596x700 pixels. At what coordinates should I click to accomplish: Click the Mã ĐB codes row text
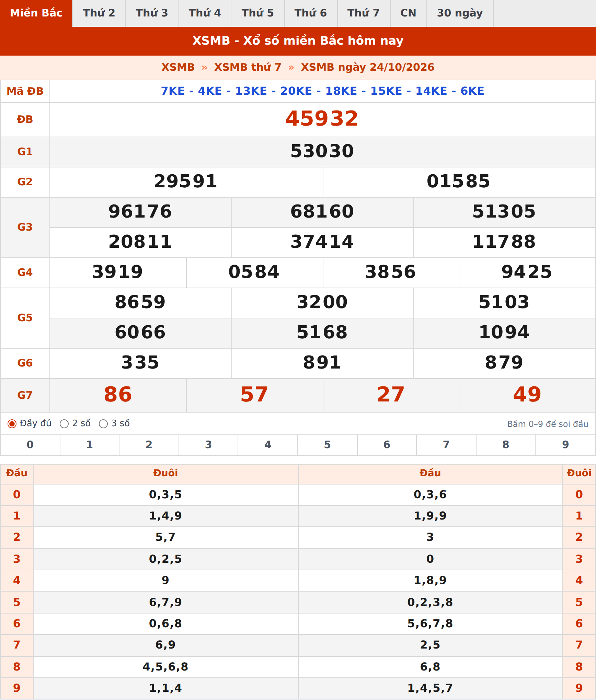(322, 91)
